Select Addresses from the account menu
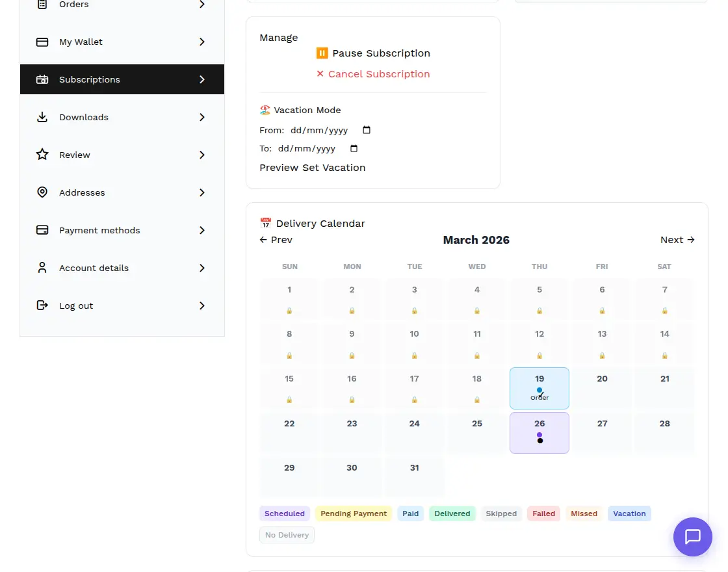The image size is (728, 572). click(x=82, y=192)
